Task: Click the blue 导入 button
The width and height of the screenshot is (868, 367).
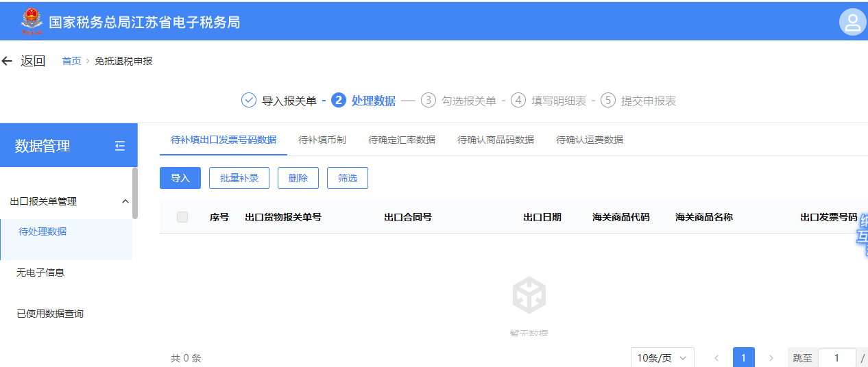Action: pyautogui.click(x=180, y=178)
